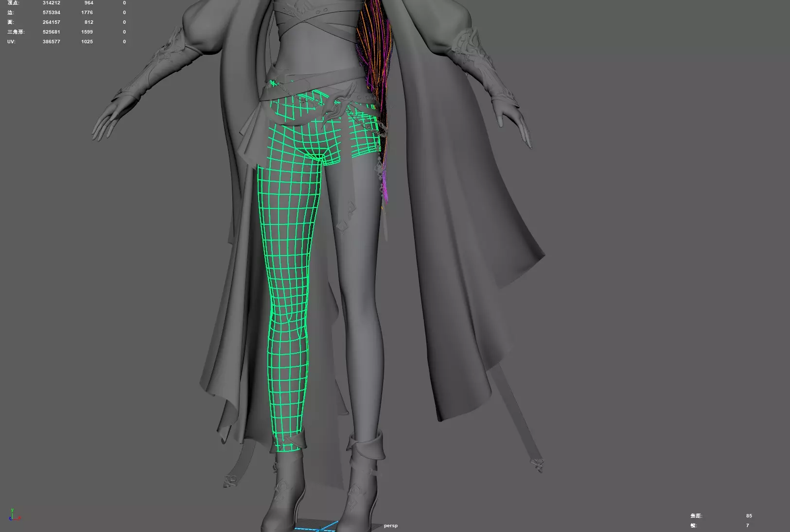The image size is (790, 532).
Task: Click the selected face count 812
Action: [x=89, y=22]
